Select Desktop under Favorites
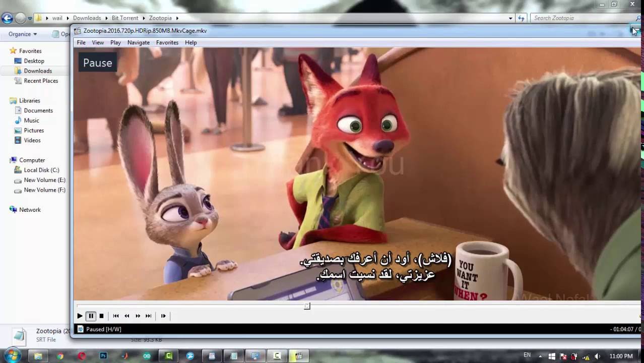644x363 pixels. [x=34, y=61]
